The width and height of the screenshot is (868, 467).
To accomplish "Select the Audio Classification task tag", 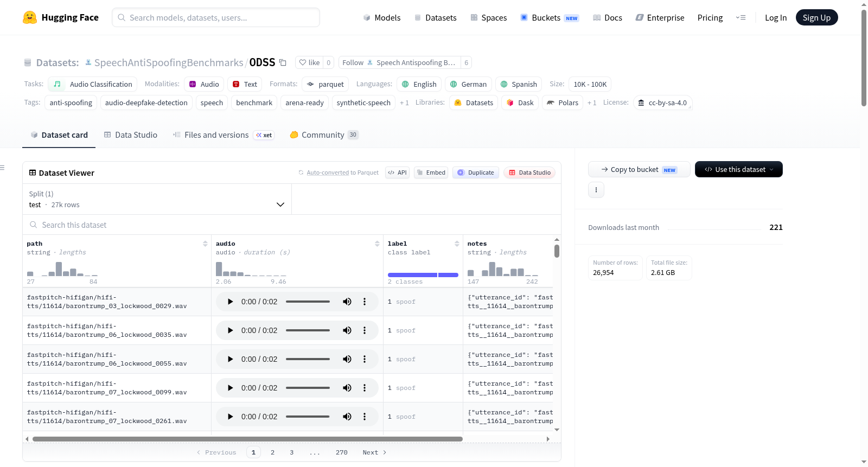I will click(93, 84).
